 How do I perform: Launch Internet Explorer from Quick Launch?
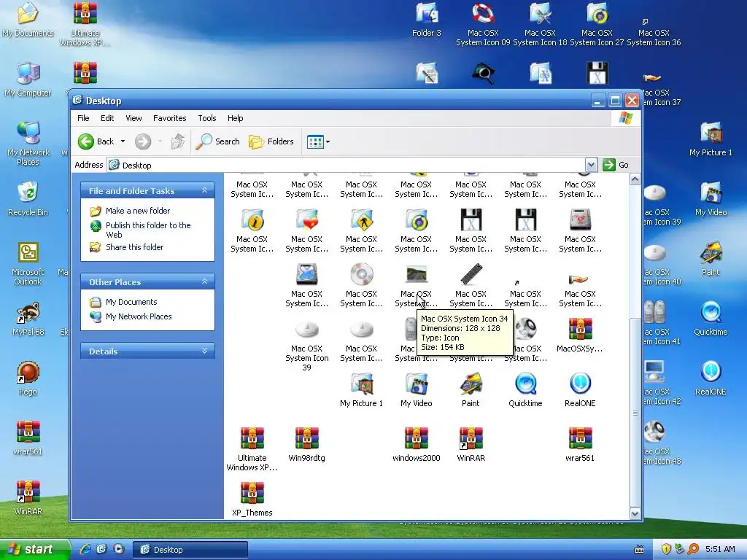(86, 549)
